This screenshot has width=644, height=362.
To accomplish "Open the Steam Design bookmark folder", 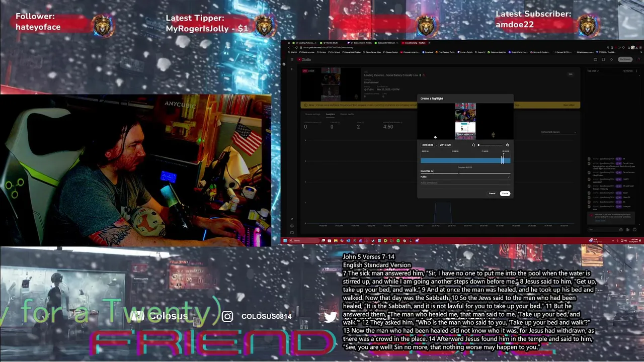I will pyautogui.click(x=390, y=52).
